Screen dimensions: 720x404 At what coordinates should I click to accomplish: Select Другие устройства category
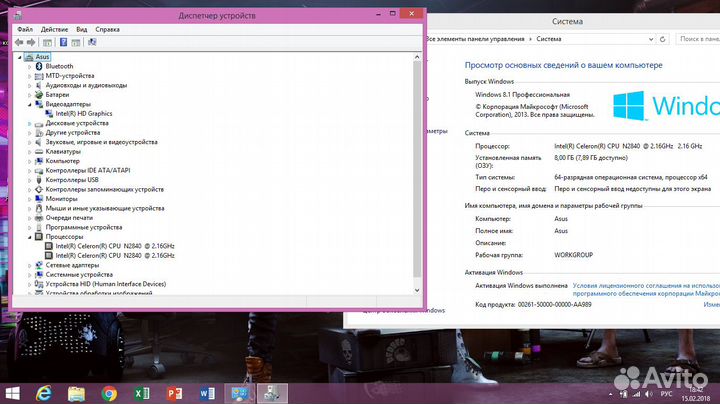tap(73, 133)
